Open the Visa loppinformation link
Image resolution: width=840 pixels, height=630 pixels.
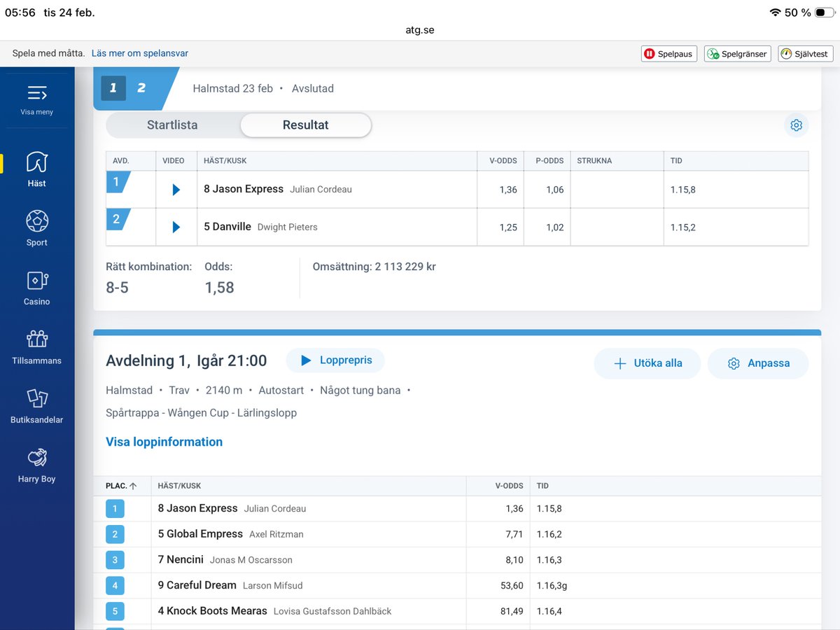tap(164, 442)
